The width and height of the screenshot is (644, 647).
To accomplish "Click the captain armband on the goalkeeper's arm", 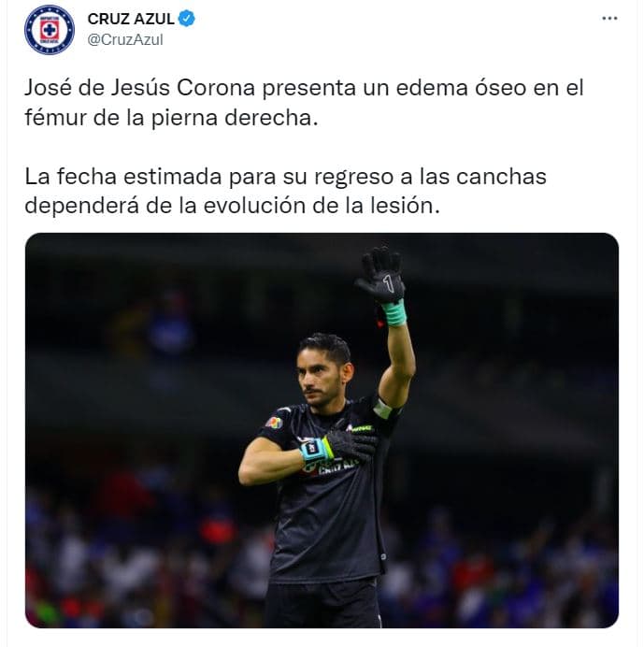I will [382, 409].
